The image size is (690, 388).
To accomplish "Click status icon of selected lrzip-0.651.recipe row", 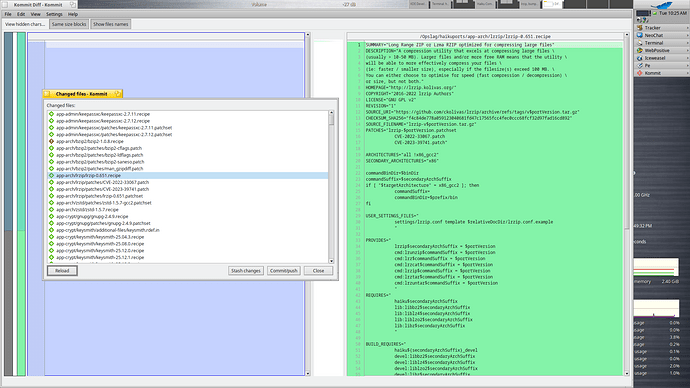I will click(51, 176).
